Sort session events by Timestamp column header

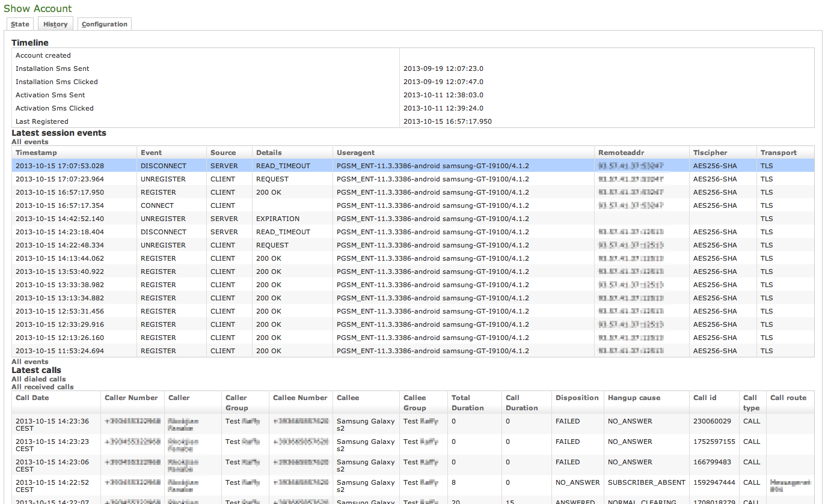click(x=36, y=153)
